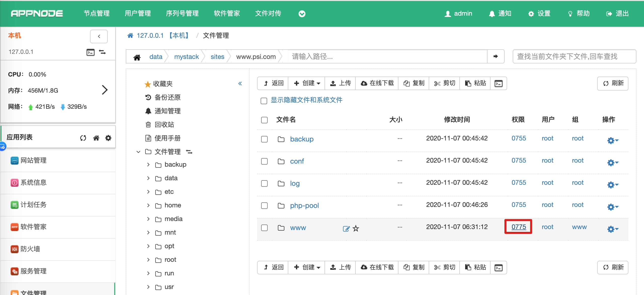Open terminal icon in top file toolbar
This screenshot has height=295, width=644.
coord(498,83)
